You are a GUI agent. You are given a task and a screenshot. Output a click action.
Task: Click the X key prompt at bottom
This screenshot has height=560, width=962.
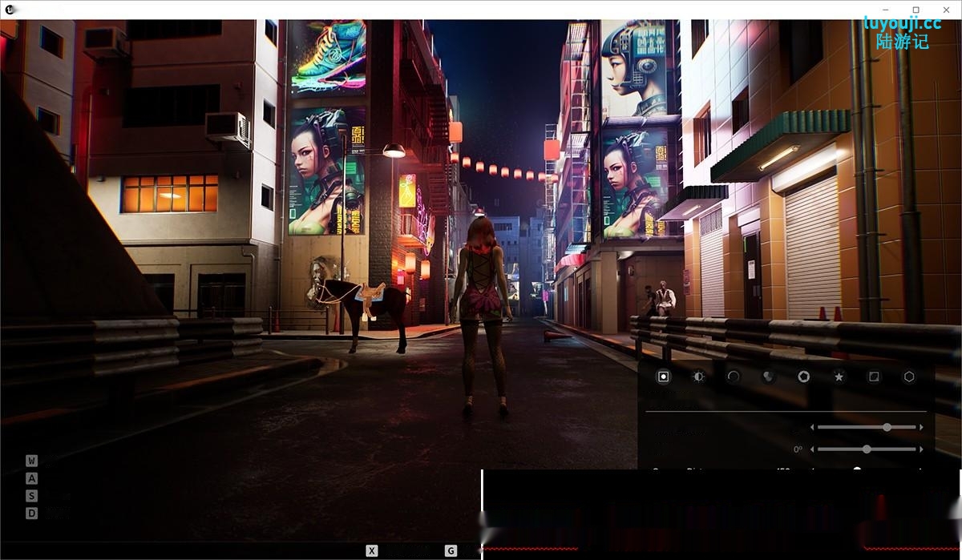click(x=372, y=550)
